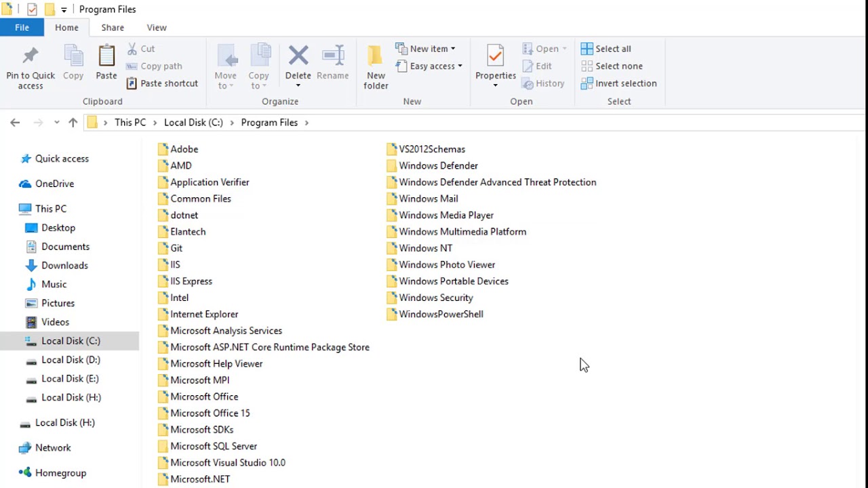Open Quick access in the navigation pane
The image size is (868, 488).
point(55,159)
